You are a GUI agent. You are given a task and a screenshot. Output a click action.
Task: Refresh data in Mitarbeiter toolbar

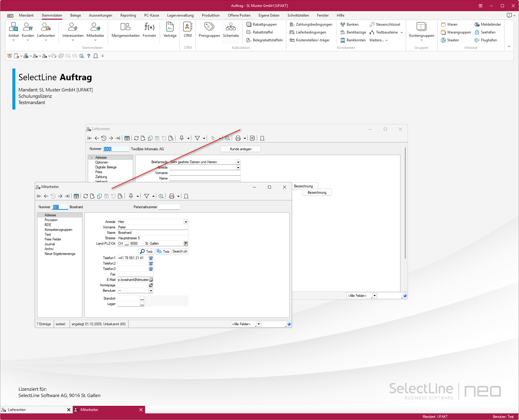[86, 196]
